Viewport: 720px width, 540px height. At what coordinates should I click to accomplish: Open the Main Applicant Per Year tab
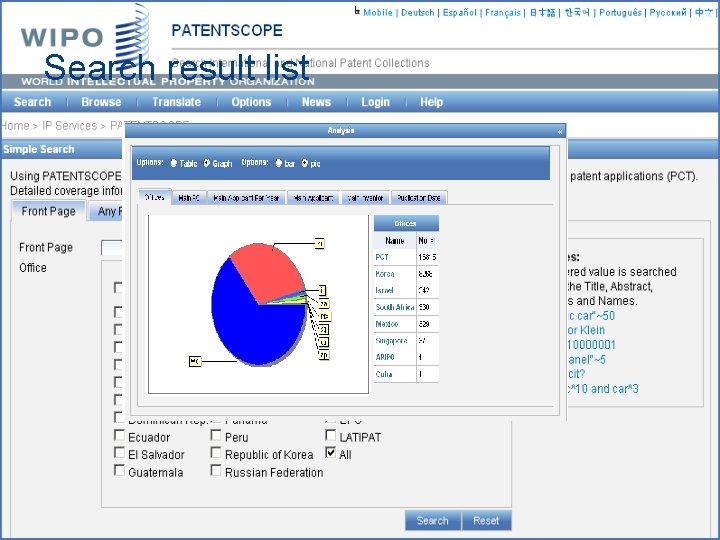(x=247, y=198)
